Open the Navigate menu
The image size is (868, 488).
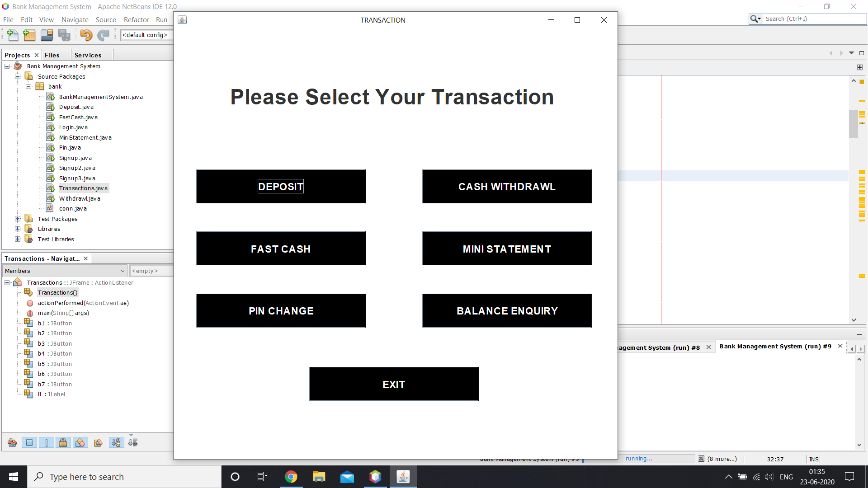click(75, 20)
